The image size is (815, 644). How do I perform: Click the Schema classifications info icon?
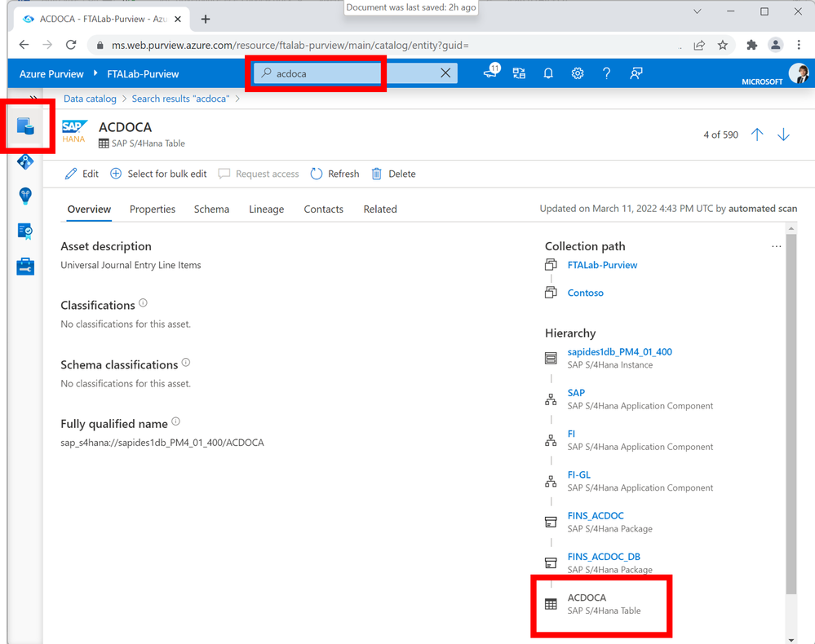[x=186, y=363]
